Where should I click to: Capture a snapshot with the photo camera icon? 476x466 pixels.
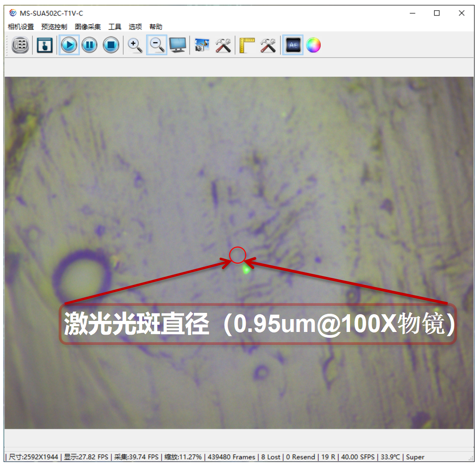click(202, 45)
